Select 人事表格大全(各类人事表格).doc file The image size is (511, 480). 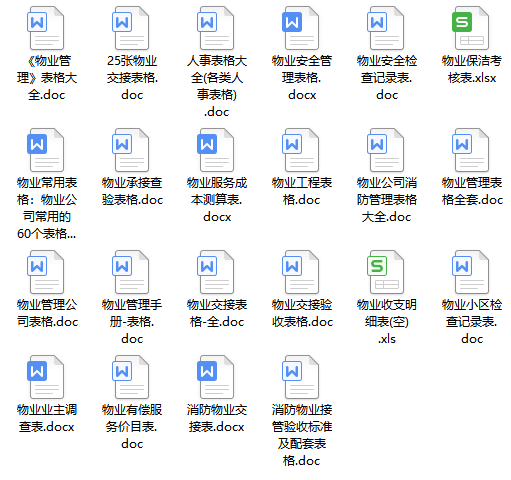[216, 28]
